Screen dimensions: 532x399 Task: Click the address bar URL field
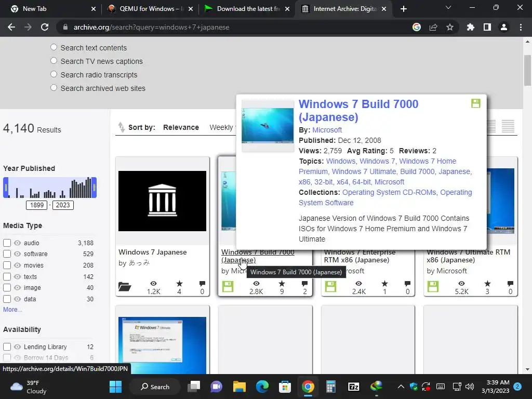234,27
